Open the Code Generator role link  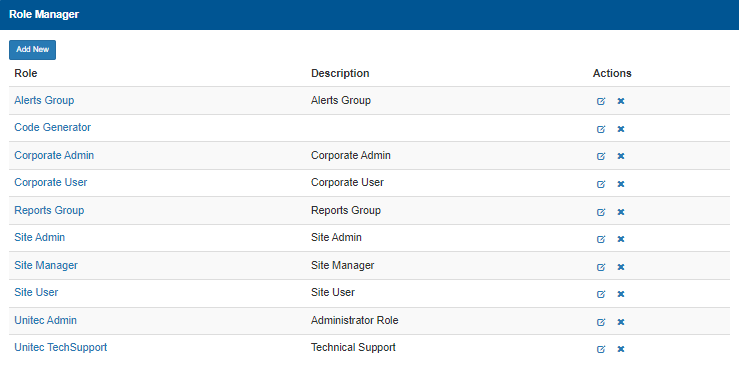pyautogui.click(x=52, y=127)
